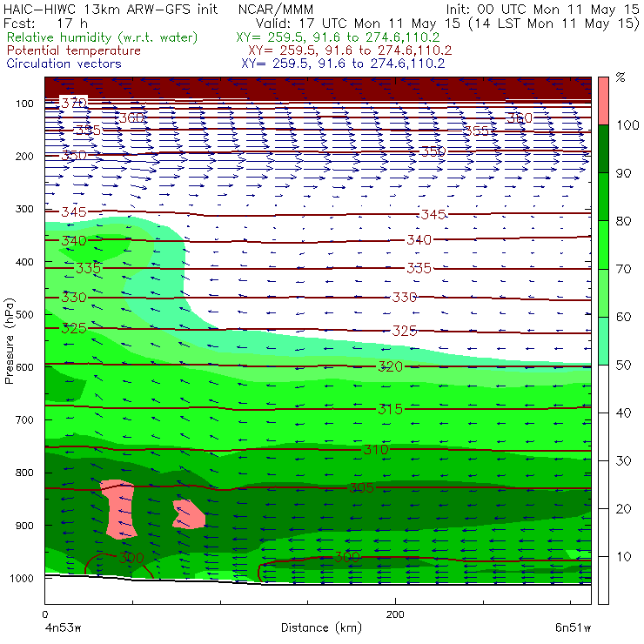Click the green 'Relative humidity (w.r.t. water)' label
Screen dimensions: 644x644
(x=102, y=37)
